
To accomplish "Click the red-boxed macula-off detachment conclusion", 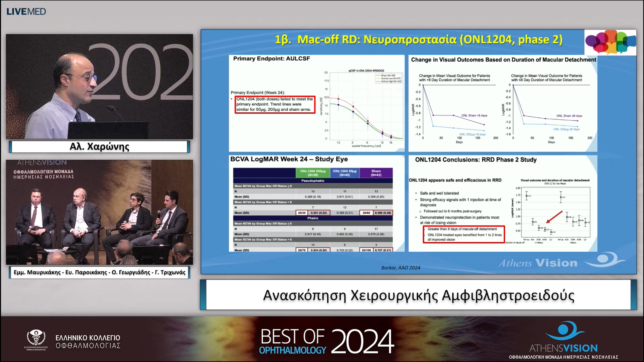I will click(464, 234).
